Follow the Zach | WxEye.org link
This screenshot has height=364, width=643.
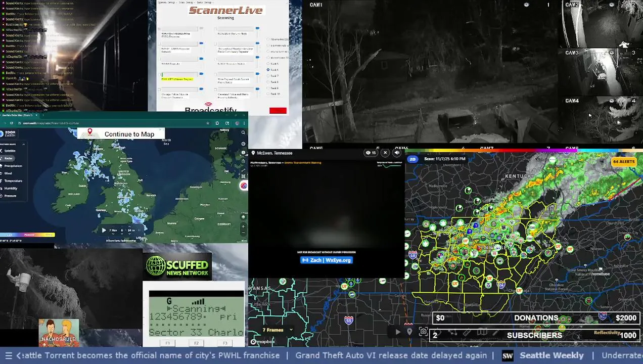[x=326, y=260]
